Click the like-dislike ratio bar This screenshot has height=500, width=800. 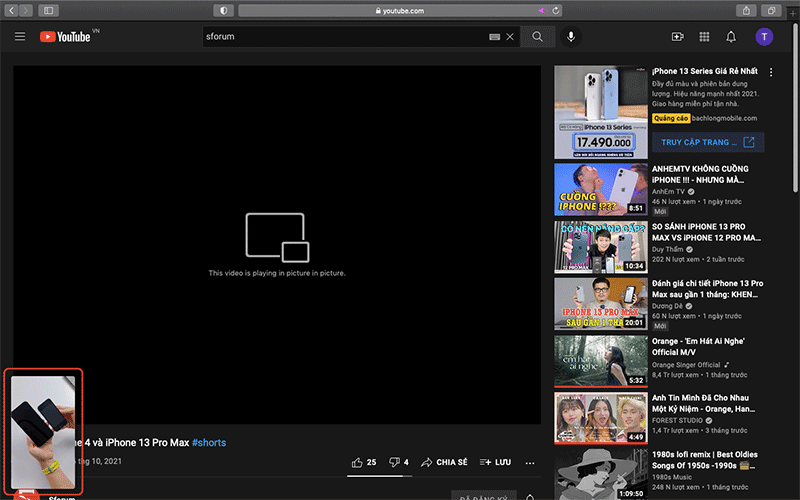click(x=379, y=476)
